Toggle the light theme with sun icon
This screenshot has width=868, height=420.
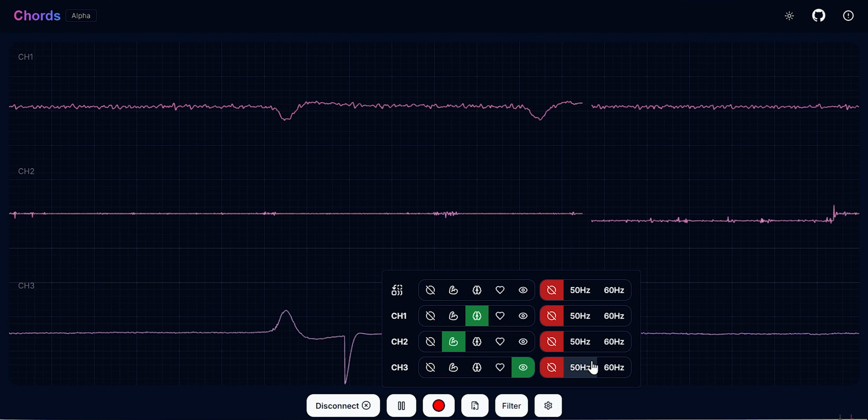click(x=789, y=15)
